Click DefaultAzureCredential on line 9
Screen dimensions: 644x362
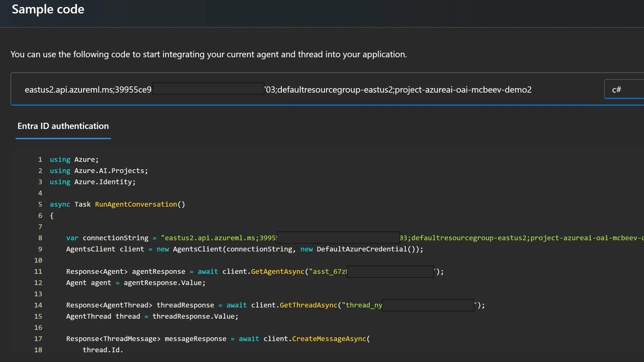pos(362,249)
